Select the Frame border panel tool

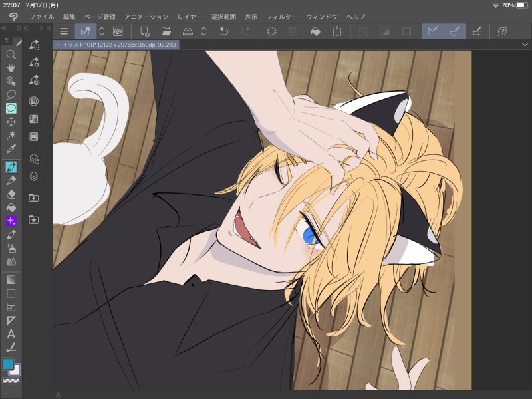11,307
